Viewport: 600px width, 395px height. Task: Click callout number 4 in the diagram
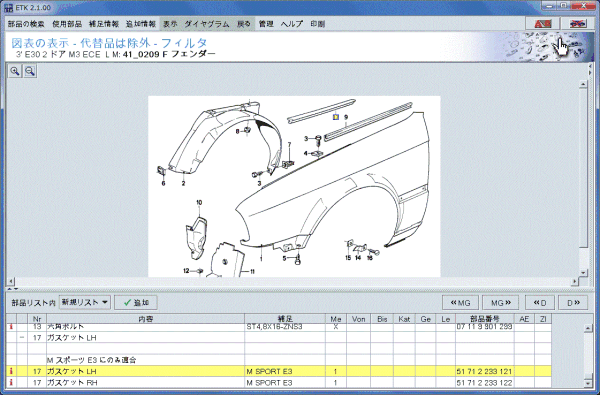(x=306, y=153)
